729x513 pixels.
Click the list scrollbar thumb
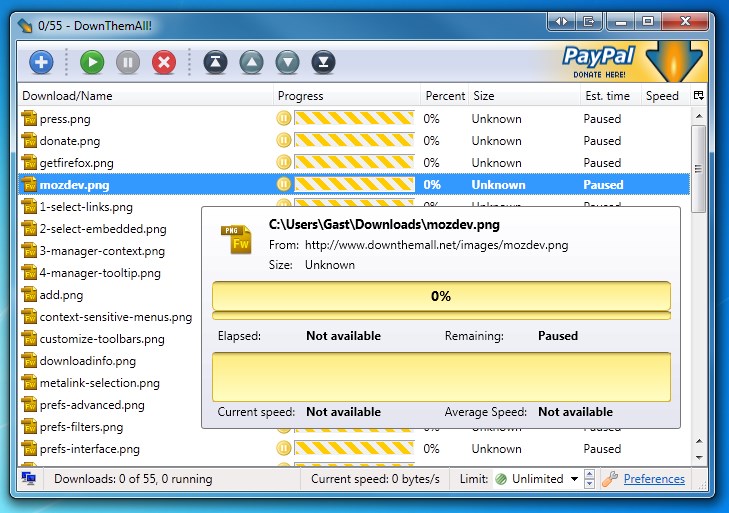click(698, 169)
